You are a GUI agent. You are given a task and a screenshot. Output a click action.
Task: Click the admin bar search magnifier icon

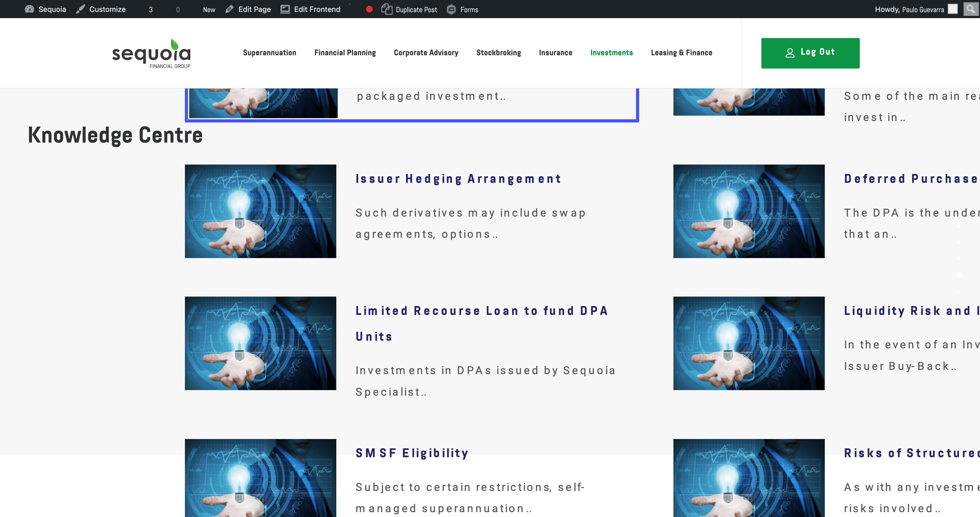(971, 9)
